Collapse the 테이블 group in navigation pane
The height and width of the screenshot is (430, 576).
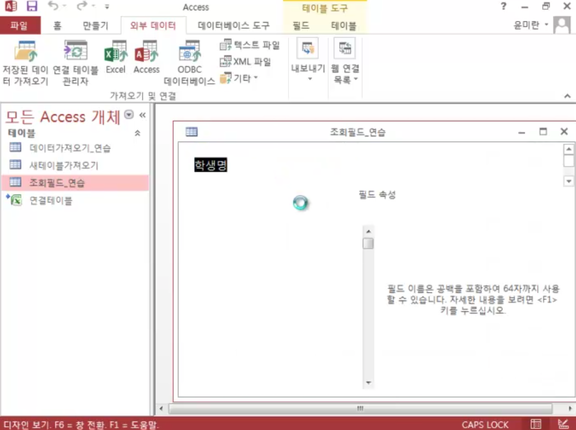click(137, 133)
